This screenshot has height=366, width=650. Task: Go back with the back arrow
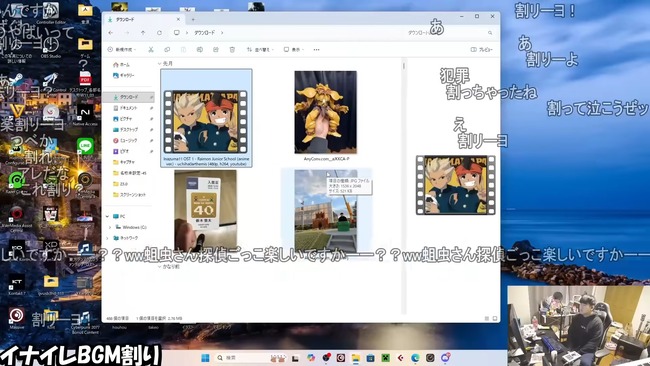click(x=111, y=32)
